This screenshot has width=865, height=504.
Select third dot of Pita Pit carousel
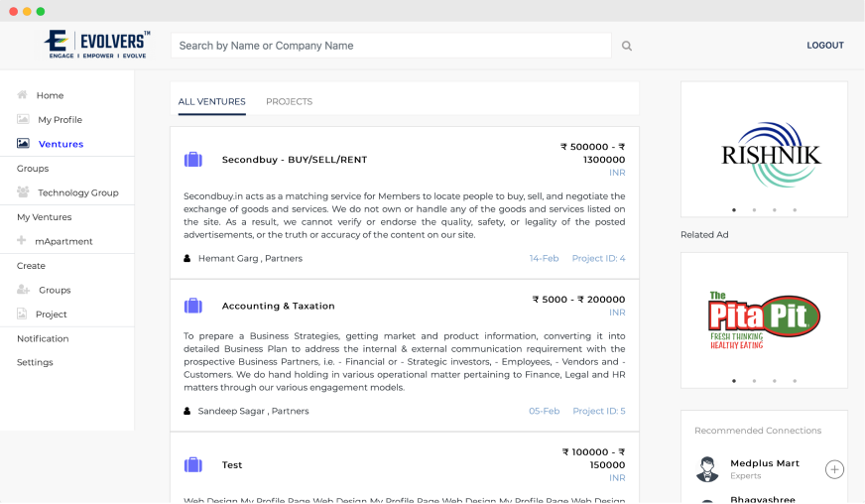tap(775, 381)
